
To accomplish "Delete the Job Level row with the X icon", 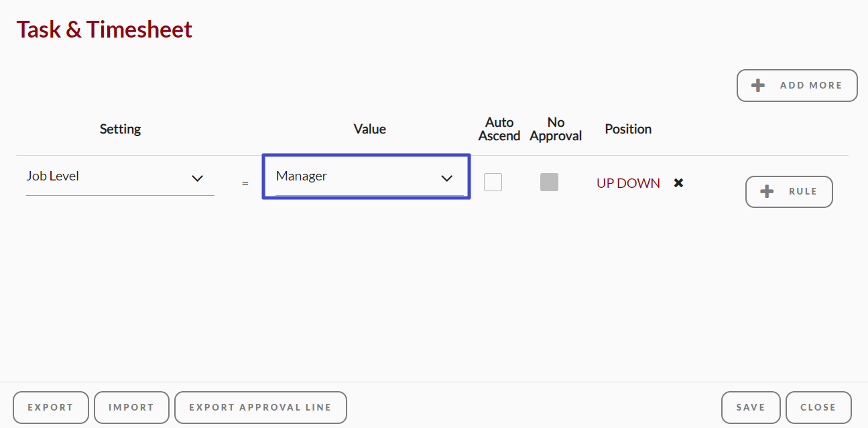I will pyautogui.click(x=678, y=182).
